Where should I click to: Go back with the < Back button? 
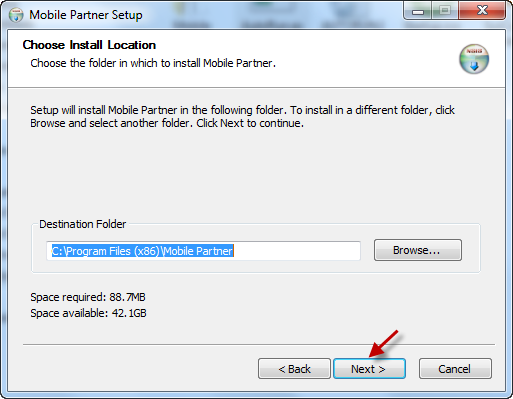click(x=294, y=369)
